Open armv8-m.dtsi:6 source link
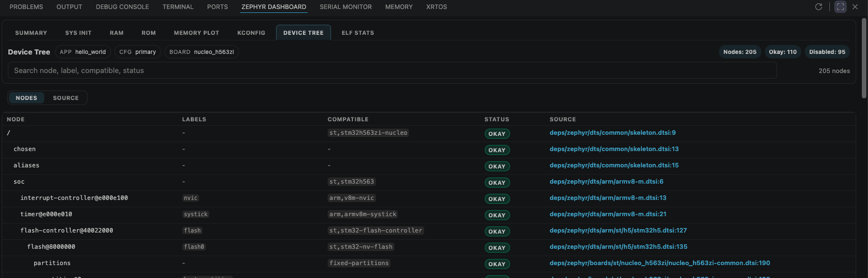This screenshot has width=868, height=278. pos(607,181)
